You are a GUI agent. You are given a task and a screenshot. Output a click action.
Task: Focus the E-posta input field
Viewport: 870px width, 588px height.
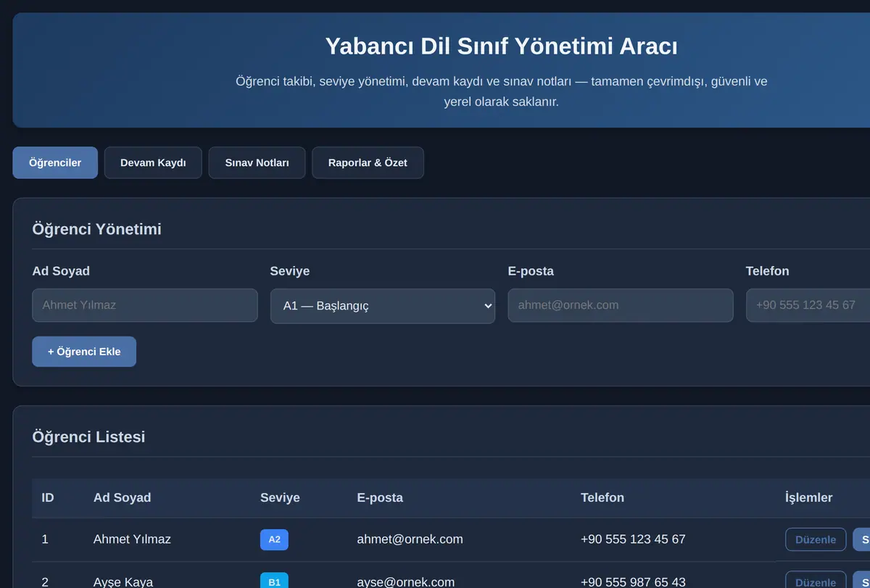[621, 305]
